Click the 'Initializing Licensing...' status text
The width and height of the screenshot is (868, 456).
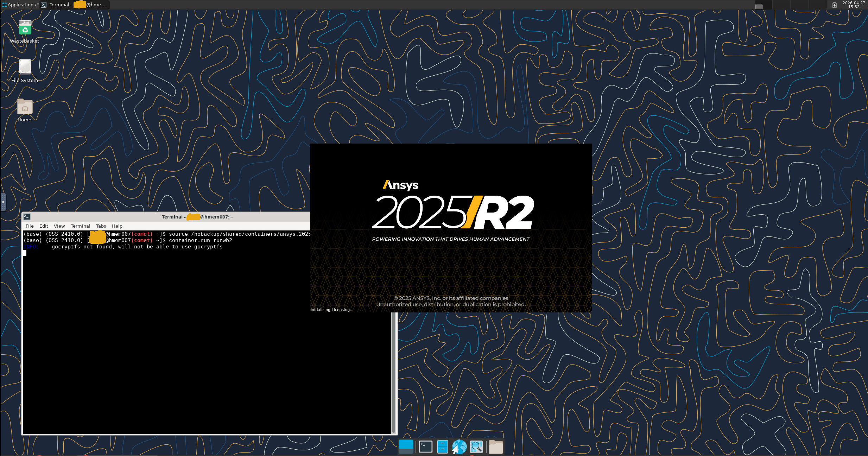(x=332, y=310)
